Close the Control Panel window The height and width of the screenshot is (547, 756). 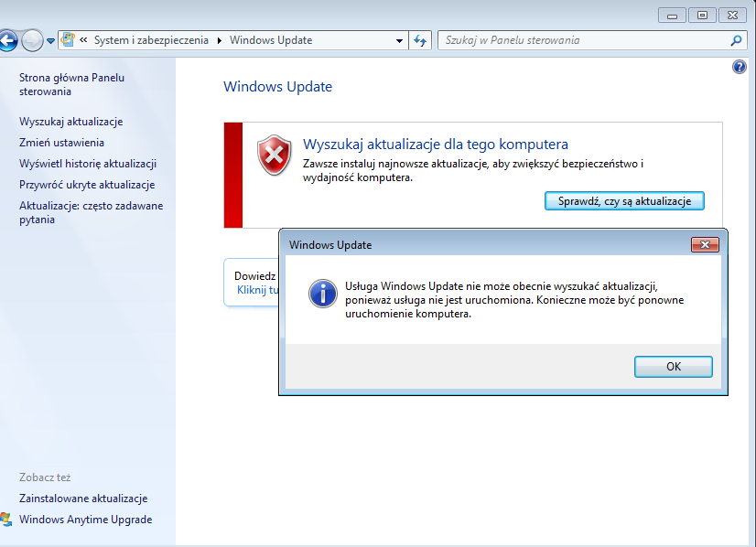(732, 16)
